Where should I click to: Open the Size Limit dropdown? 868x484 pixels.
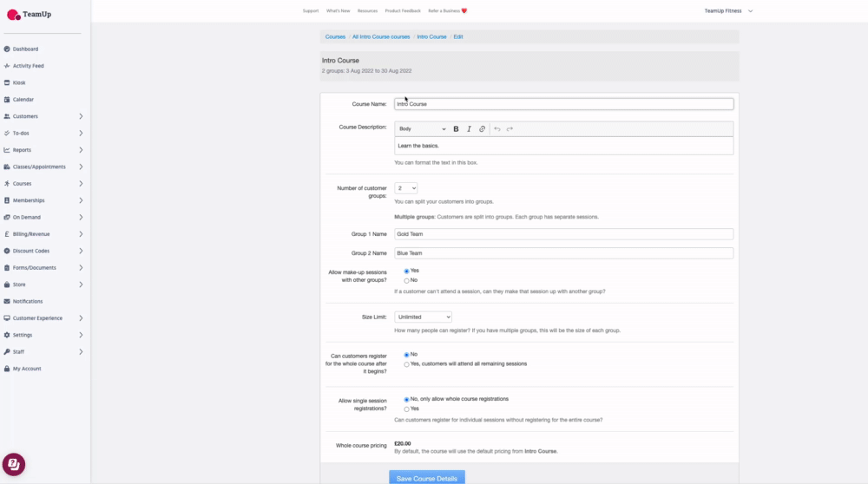coord(423,317)
